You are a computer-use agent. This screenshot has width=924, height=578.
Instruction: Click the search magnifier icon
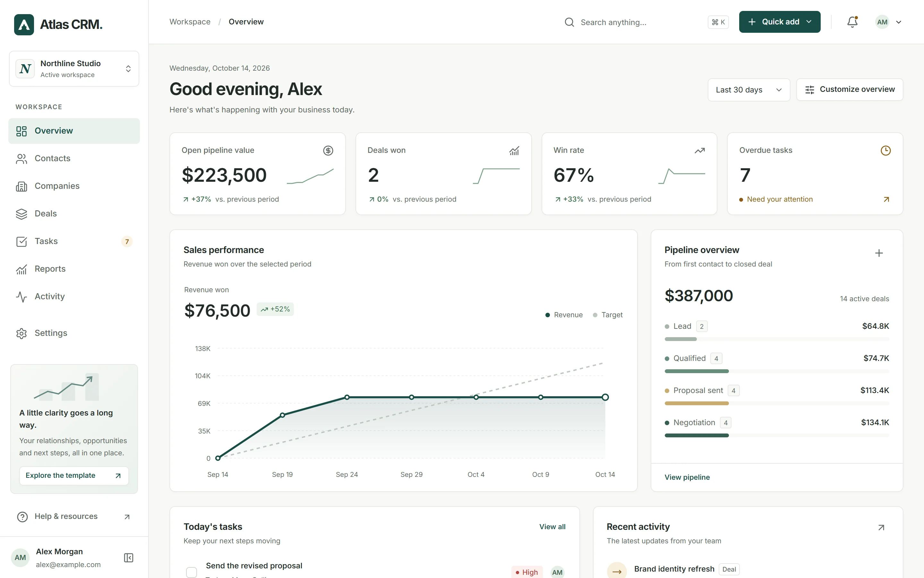click(569, 22)
